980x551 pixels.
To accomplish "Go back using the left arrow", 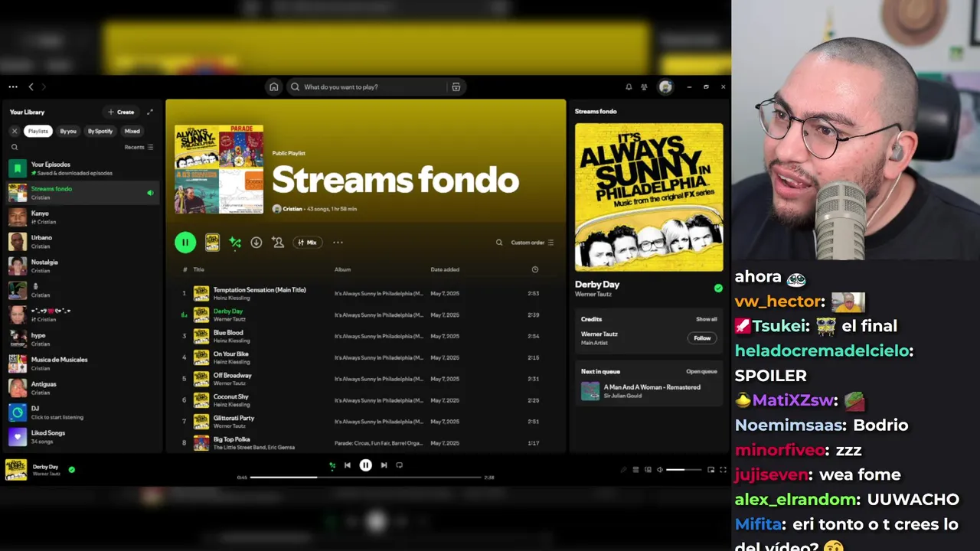I will (31, 87).
